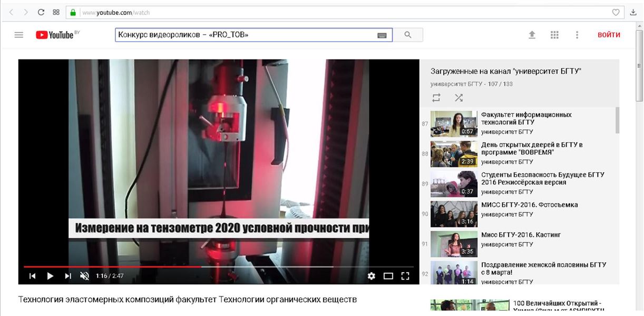The height and width of the screenshot is (316, 644).
Task: Click the browser tab-grid (speed dial) icon
Action: tap(56, 12)
